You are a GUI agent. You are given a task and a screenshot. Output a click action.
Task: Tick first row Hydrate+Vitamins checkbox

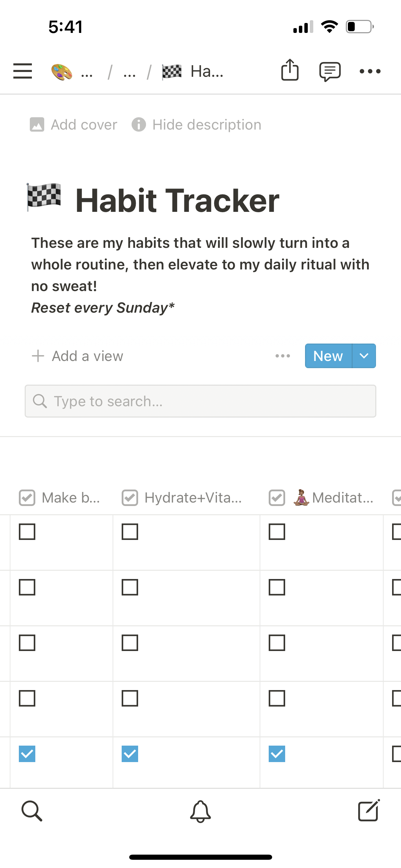[x=130, y=532]
